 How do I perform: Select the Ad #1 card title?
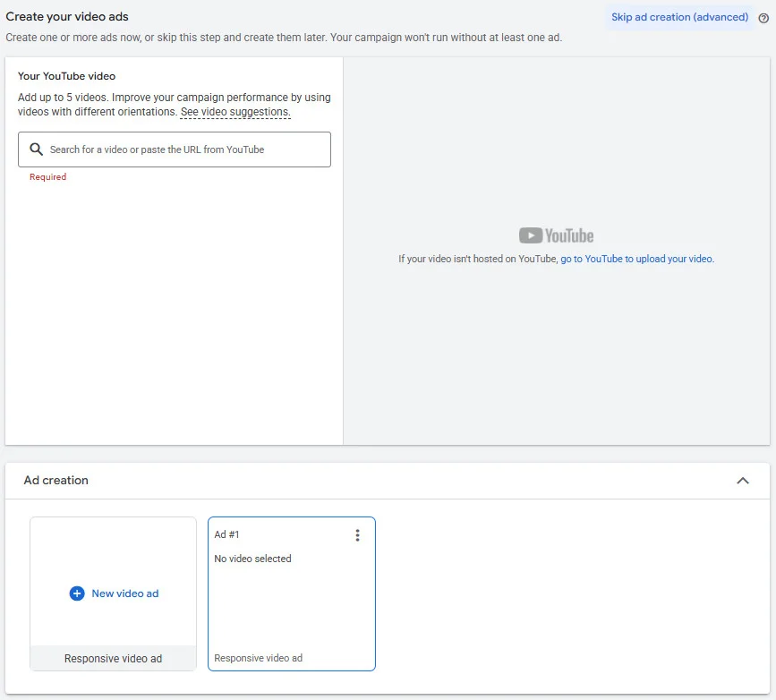click(x=227, y=535)
